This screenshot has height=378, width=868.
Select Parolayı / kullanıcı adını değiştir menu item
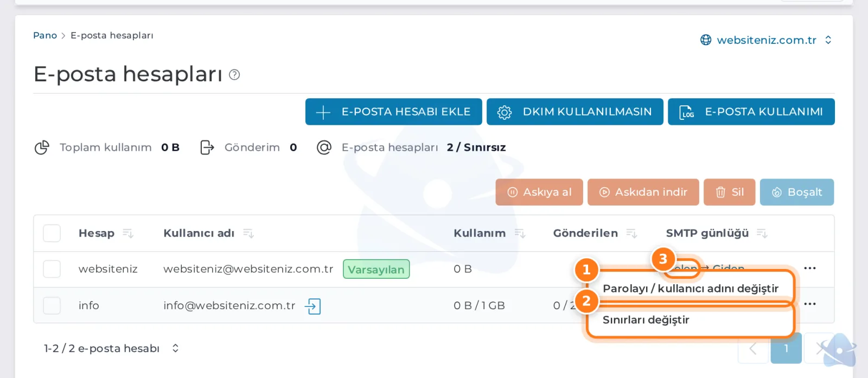point(691,289)
